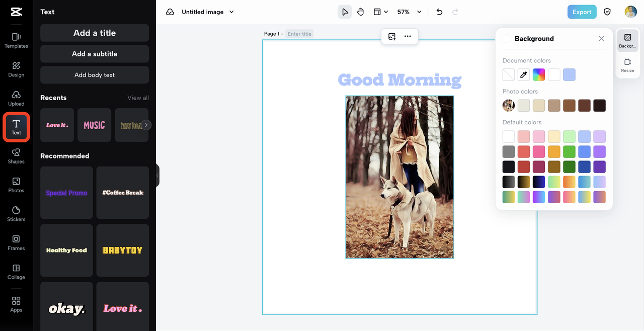The width and height of the screenshot is (644, 331).
Task: Choose the Healthy Food text template
Action: pyautogui.click(x=66, y=251)
